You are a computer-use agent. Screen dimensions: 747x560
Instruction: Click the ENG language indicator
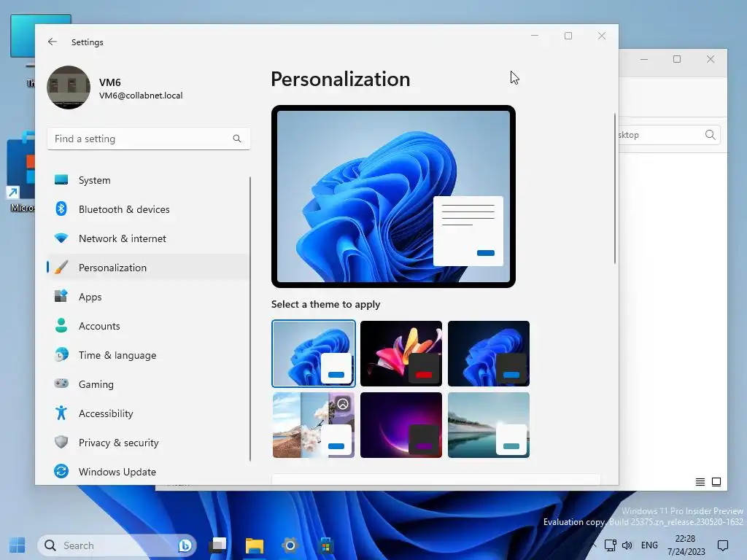649,545
